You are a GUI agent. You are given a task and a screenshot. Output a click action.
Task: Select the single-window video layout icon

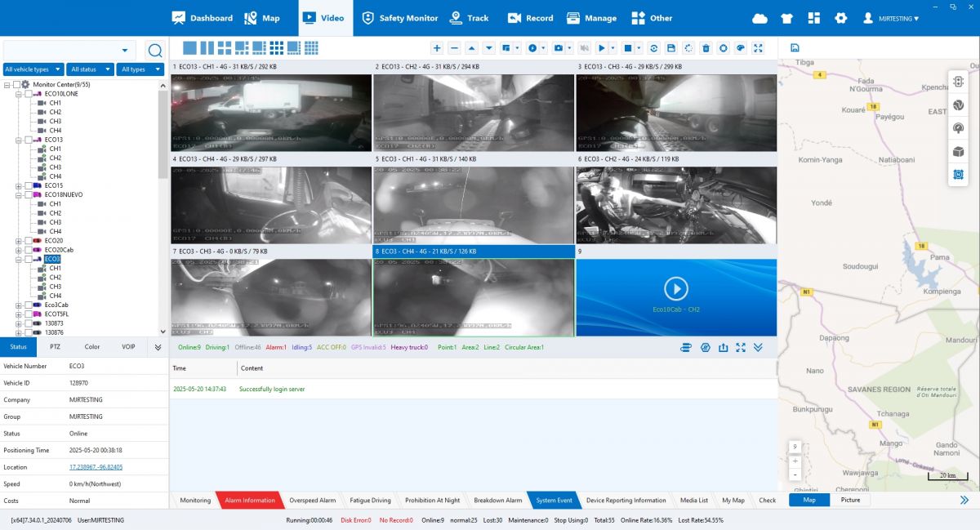189,48
